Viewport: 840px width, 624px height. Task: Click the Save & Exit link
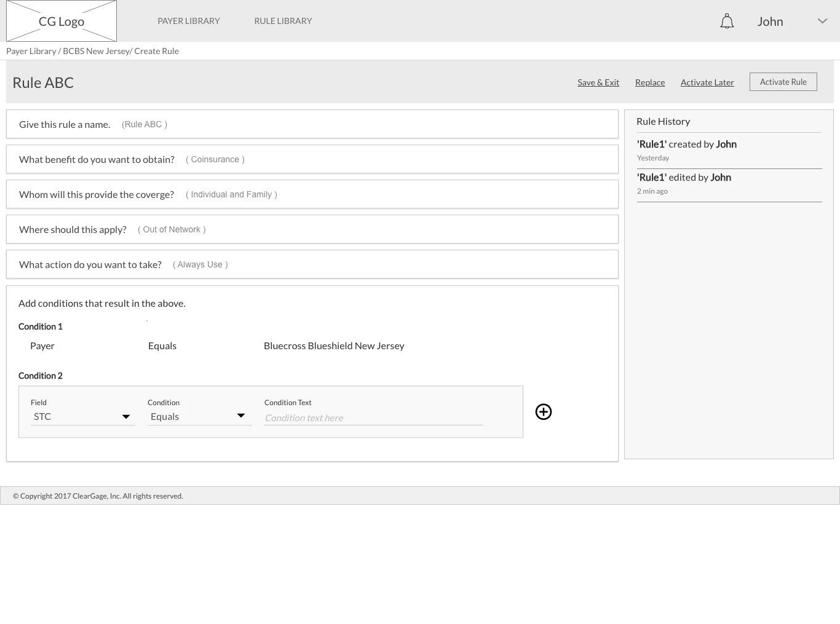click(x=598, y=82)
